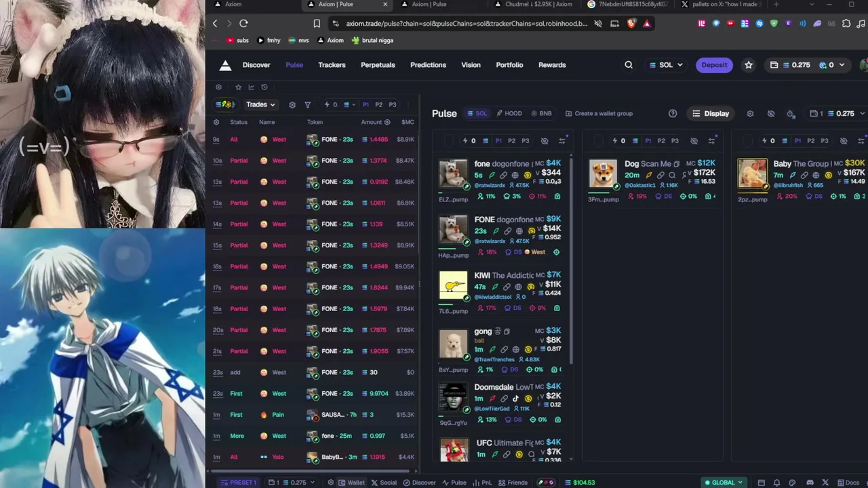The width and height of the screenshot is (868, 488).
Task: Select P3 preset in the trades panel
Action: [x=393, y=105]
